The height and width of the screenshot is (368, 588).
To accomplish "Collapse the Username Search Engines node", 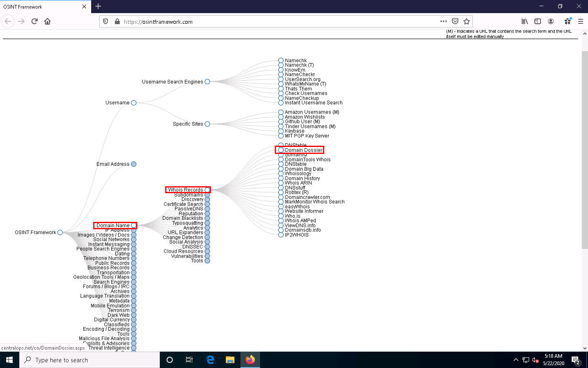I will point(207,81).
